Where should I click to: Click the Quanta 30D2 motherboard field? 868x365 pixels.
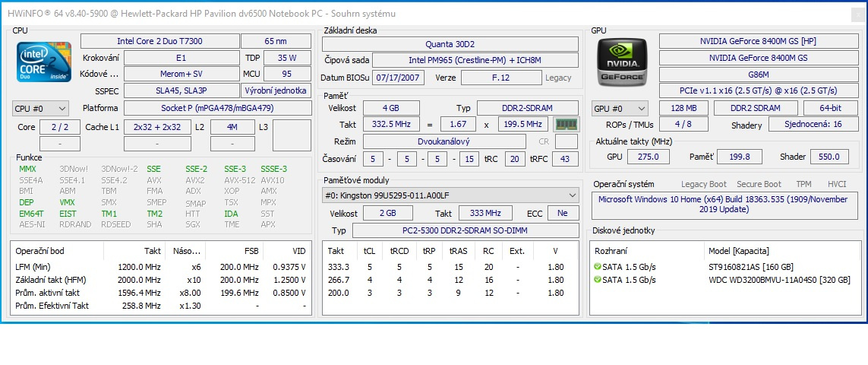coord(450,44)
